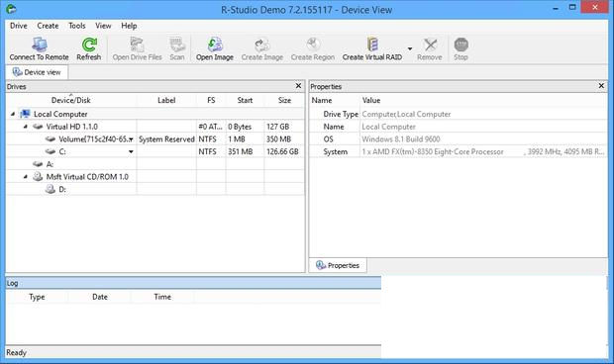Screen dimensions: 614x364
Task: Collapse the Virtual HD 1.1.0 tree node
Action: (x=26, y=127)
